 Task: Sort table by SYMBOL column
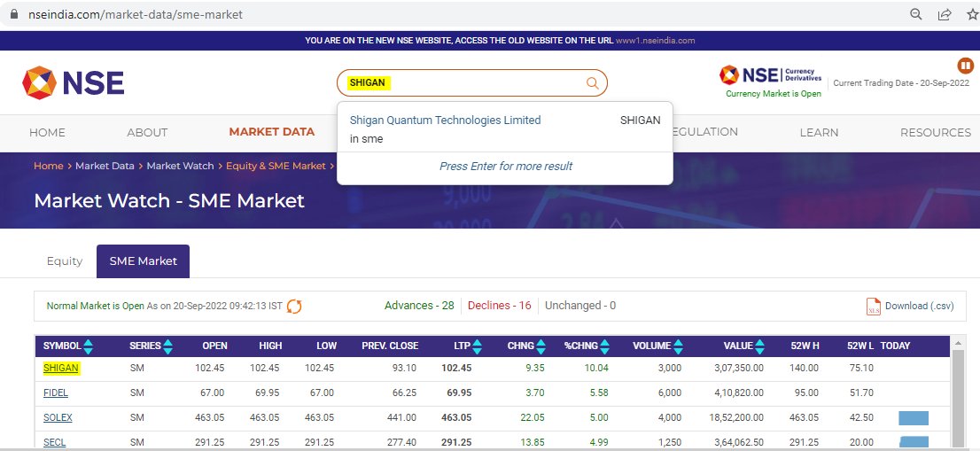point(88,346)
